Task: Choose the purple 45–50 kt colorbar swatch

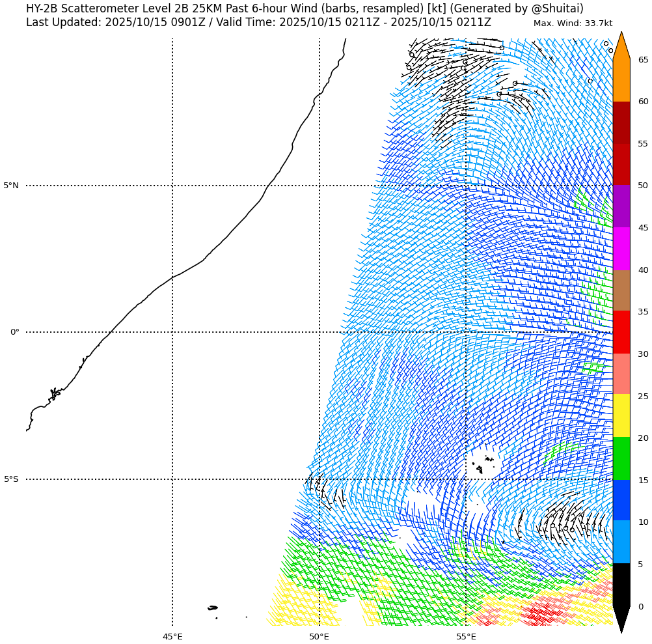Action: click(x=621, y=206)
